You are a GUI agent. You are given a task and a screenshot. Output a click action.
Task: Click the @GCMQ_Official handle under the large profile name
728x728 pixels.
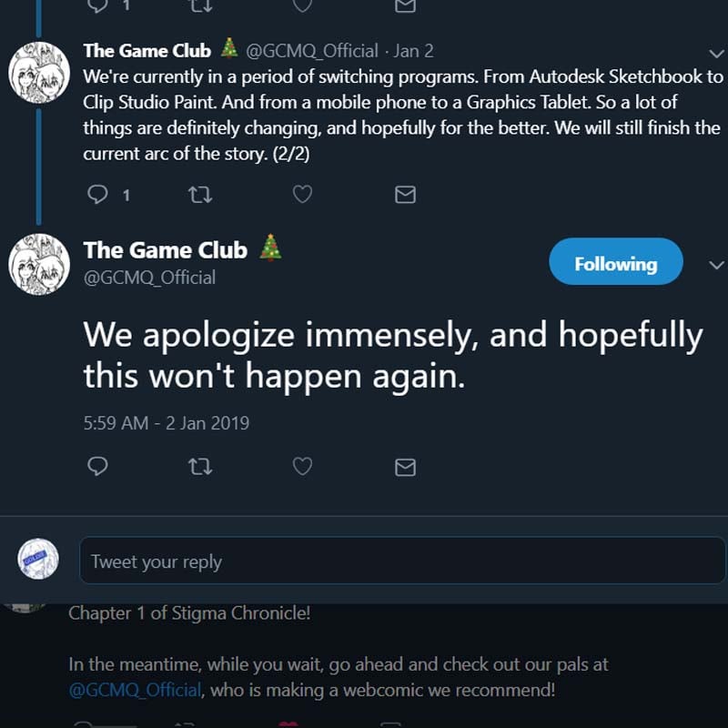(x=149, y=278)
